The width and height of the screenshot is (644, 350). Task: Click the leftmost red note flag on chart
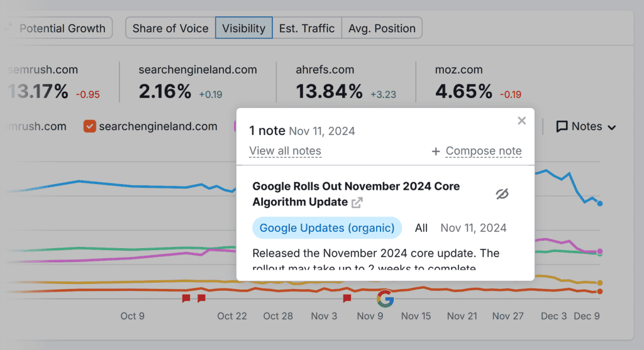click(x=186, y=298)
